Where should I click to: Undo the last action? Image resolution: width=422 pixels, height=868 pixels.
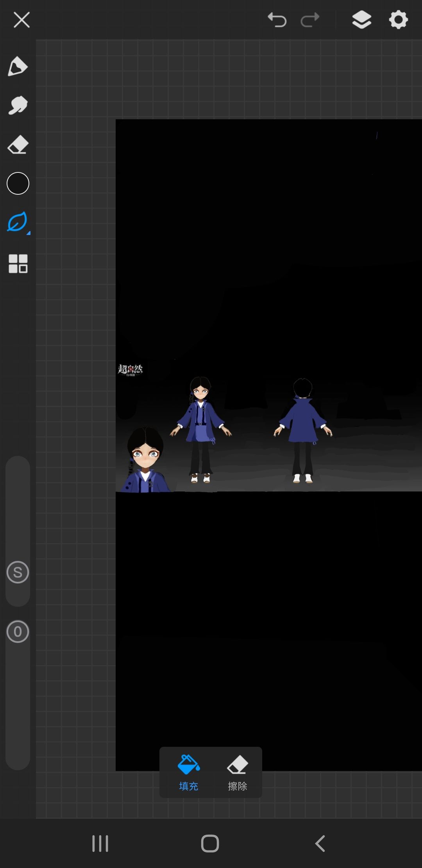(277, 20)
